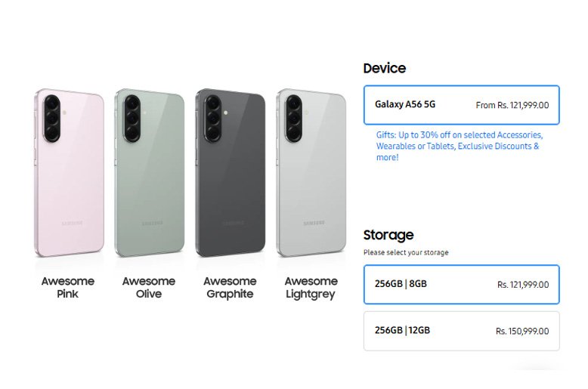Select the Galaxy A56 5G device option
The height and width of the screenshot is (389, 588).
(x=461, y=105)
